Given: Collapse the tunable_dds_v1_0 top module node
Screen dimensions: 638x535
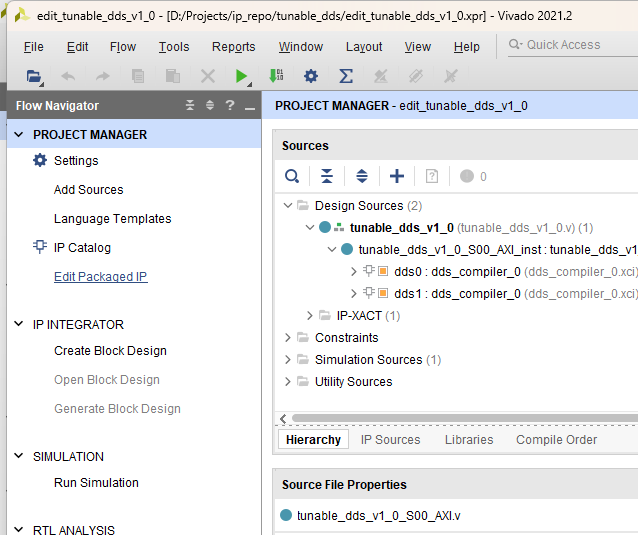Looking at the screenshot, I should coord(310,227).
